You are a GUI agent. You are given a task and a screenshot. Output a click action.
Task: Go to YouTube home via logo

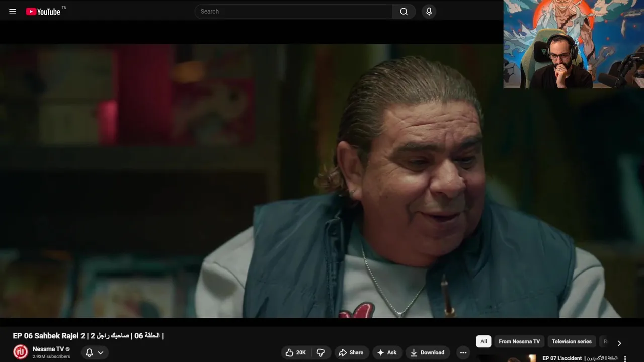point(43,11)
